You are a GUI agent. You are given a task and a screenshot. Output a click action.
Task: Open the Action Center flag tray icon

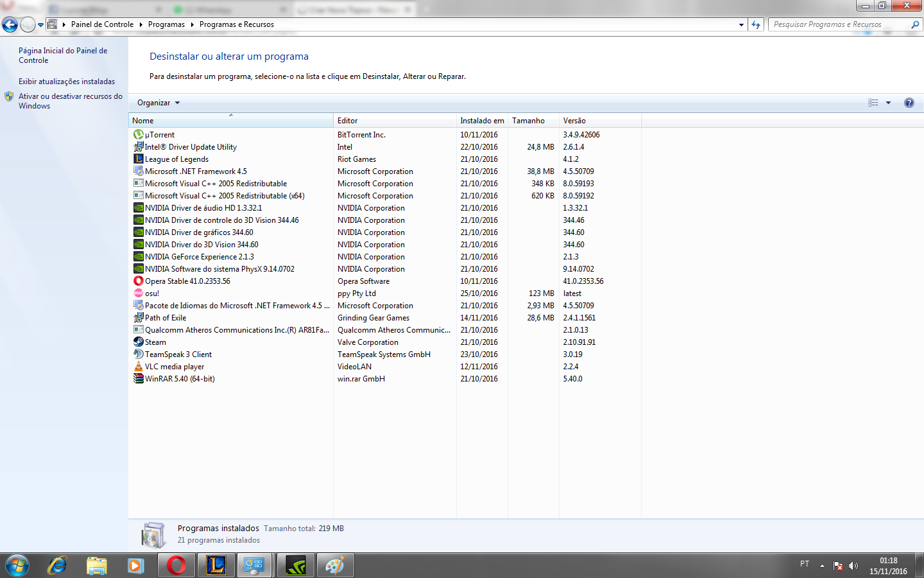click(838, 566)
